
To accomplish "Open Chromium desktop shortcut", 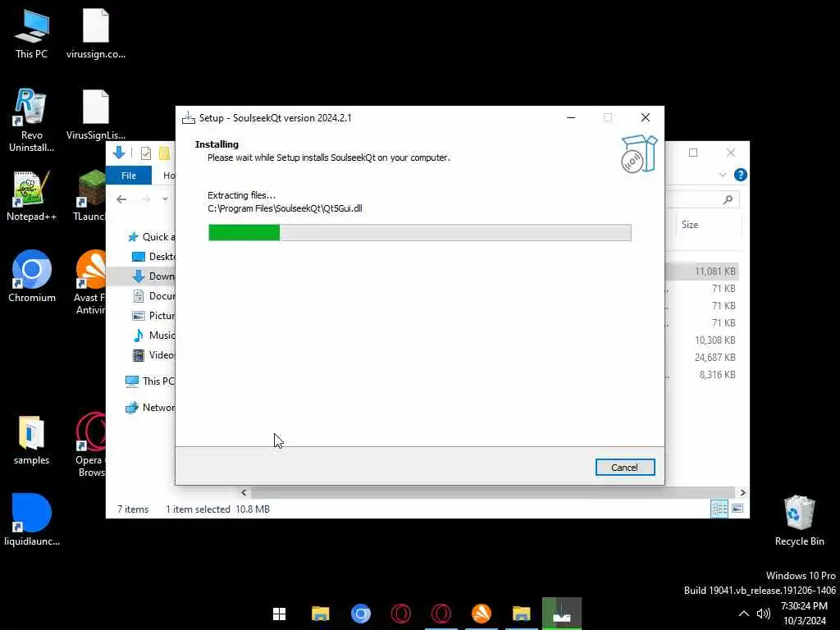I will point(32,276).
